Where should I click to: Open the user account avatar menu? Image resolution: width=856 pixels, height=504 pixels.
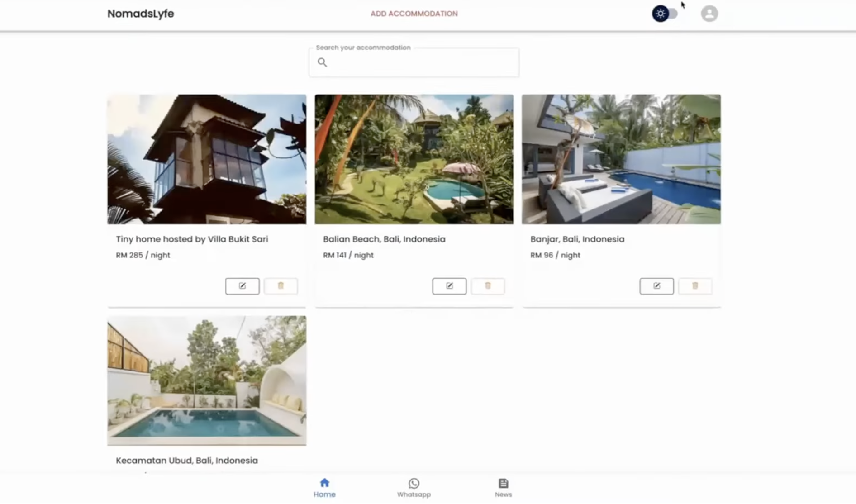coord(709,14)
